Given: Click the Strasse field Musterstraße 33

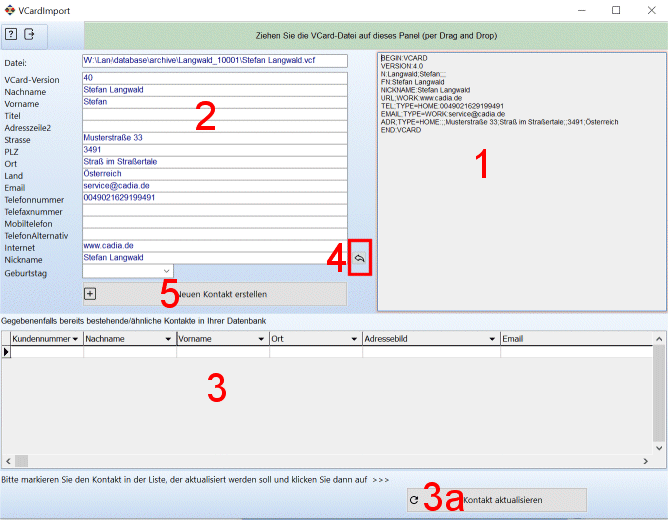Looking at the screenshot, I should pos(215,138).
